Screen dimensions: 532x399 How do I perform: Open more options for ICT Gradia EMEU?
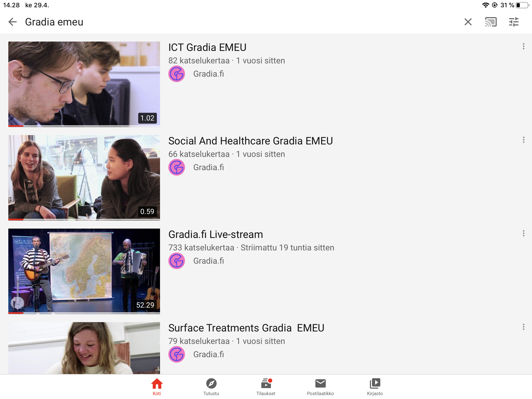click(x=523, y=46)
